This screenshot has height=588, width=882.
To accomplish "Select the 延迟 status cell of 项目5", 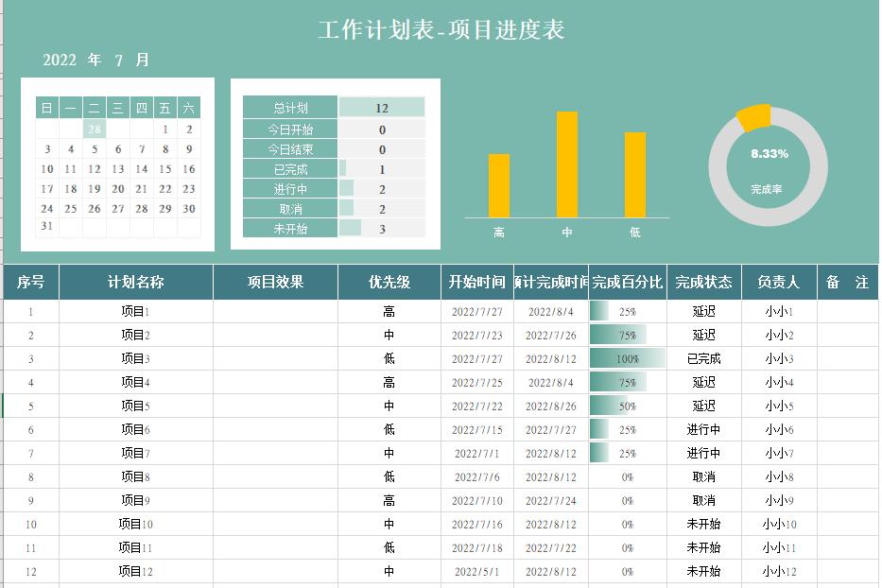I will tap(702, 406).
